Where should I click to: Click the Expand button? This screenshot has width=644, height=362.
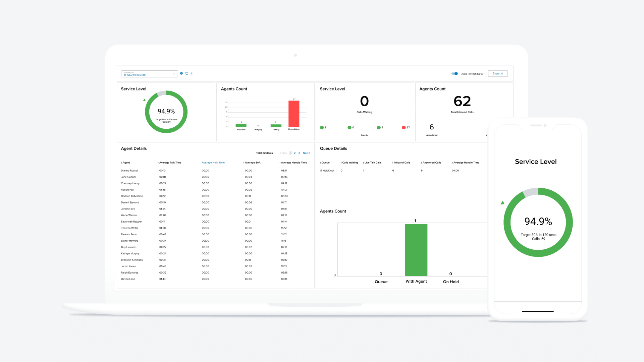point(497,74)
